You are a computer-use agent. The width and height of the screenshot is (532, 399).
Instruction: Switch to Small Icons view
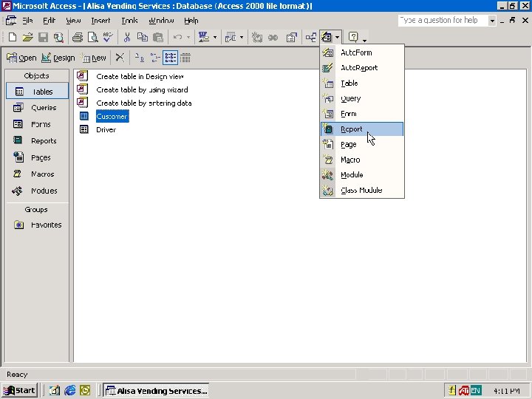[154, 58]
